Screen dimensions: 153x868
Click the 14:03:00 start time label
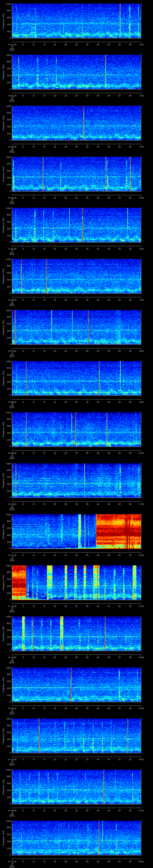click(x=12, y=147)
